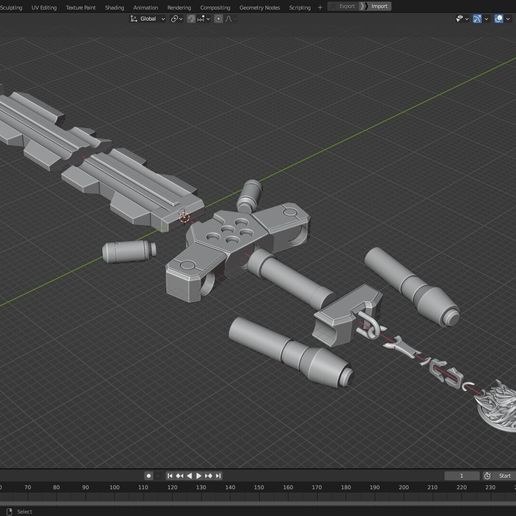Click frame 100 on the timeline ruler
The image size is (516, 516).
coord(114,487)
